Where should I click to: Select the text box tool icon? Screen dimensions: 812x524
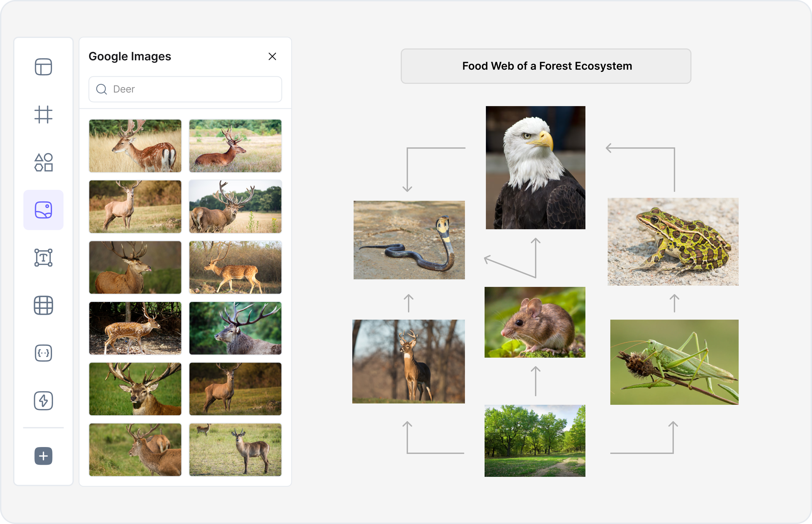tap(43, 257)
